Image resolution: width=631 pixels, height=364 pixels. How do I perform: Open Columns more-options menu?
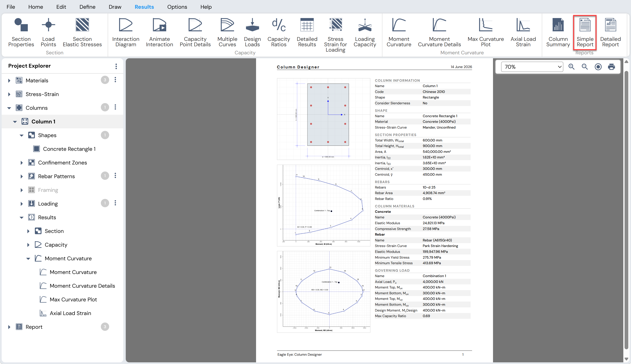(x=115, y=107)
